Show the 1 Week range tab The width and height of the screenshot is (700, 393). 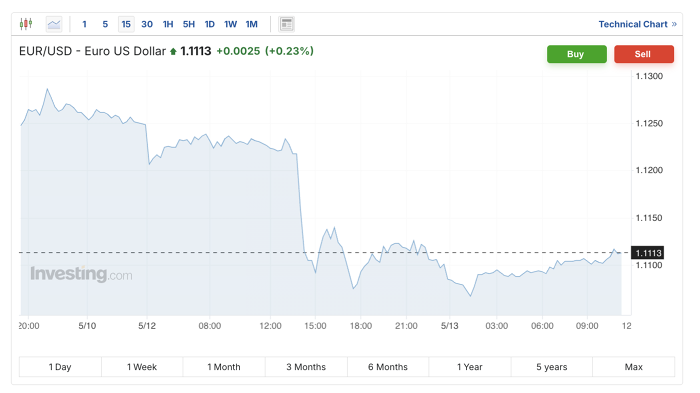(x=142, y=367)
